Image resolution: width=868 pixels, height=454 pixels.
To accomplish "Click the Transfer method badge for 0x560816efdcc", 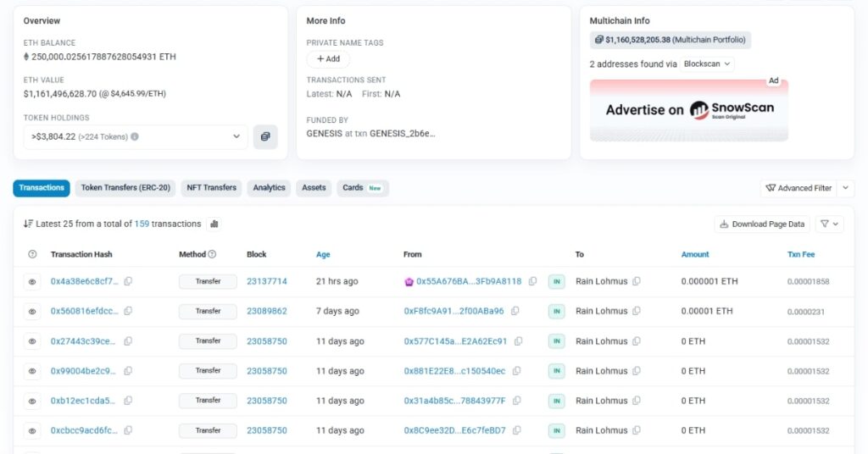I will pyautogui.click(x=209, y=312).
